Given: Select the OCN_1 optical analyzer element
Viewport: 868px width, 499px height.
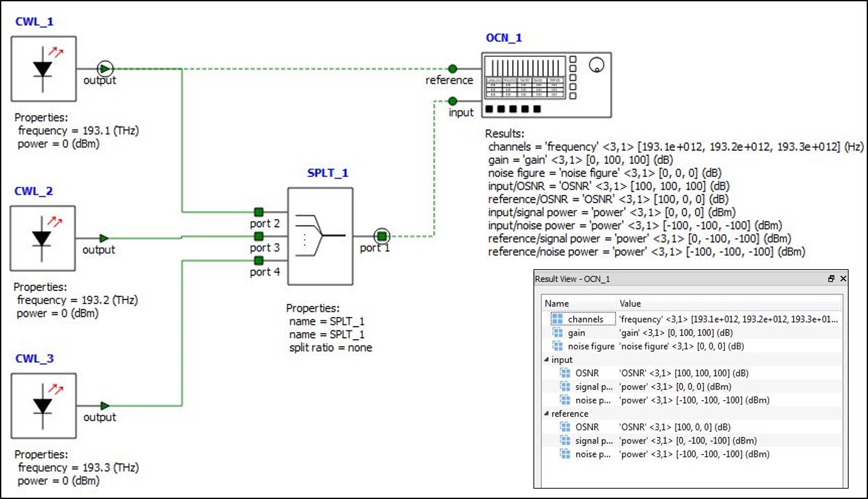Looking at the screenshot, I should 546,85.
